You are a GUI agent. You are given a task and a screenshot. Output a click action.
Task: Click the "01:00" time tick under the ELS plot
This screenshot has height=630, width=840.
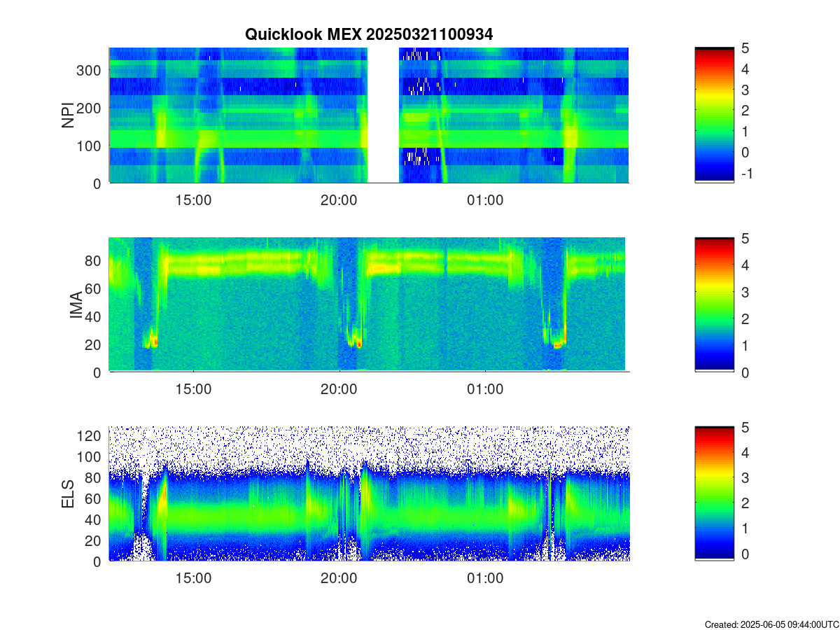pyautogui.click(x=485, y=578)
